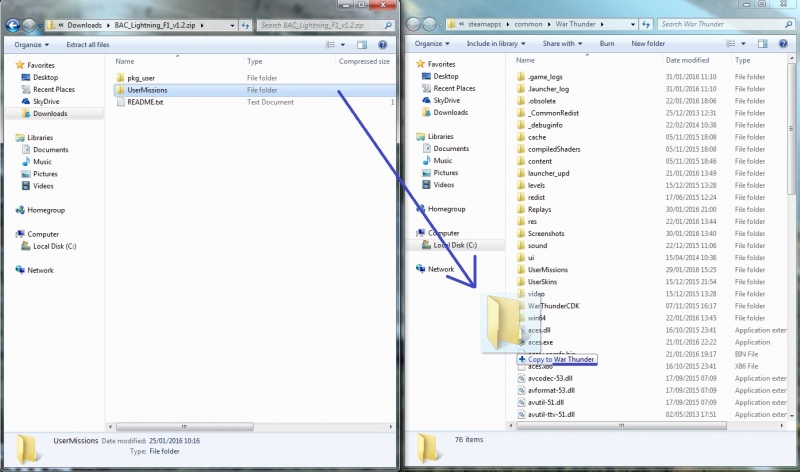This screenshot has height=472, width=800.
Task: Open the Share with dropdown menu
Action: tap(562, 44)
